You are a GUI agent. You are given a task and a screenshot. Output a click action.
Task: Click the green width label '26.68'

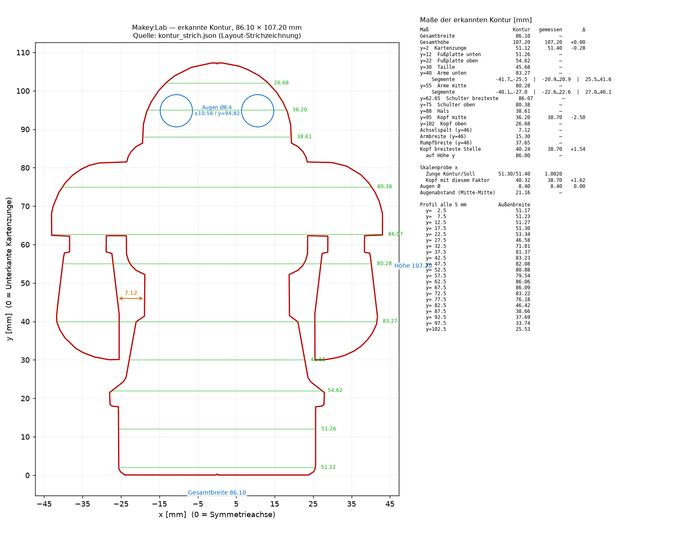281,83
